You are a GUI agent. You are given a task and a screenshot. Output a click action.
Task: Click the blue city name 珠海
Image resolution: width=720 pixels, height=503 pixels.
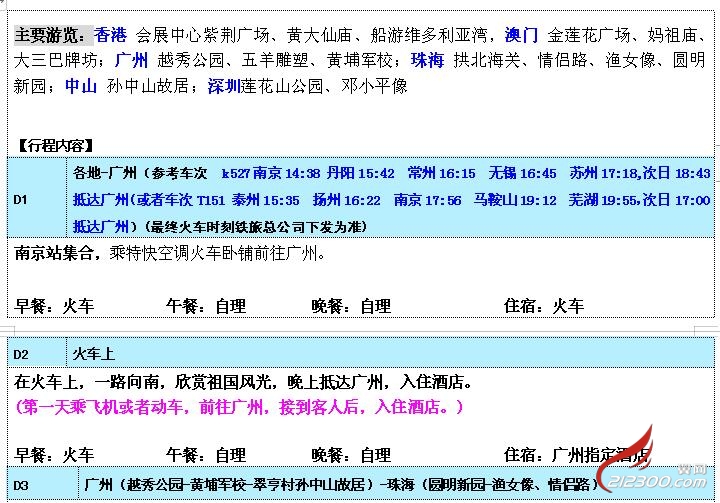click(427, 60)
